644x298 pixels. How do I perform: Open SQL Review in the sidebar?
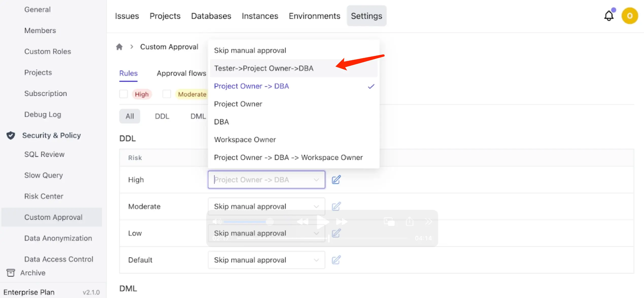point(44,154)
